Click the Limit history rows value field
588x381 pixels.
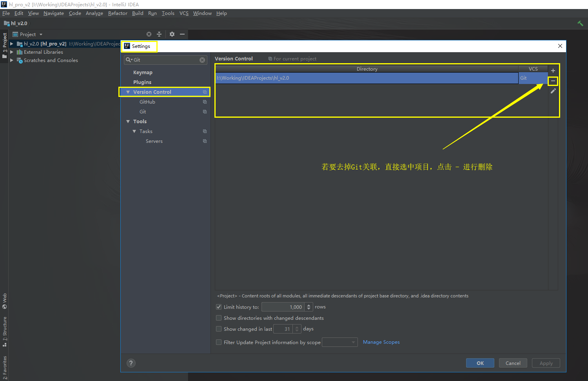pyautogui.click(x=283, y=307)
